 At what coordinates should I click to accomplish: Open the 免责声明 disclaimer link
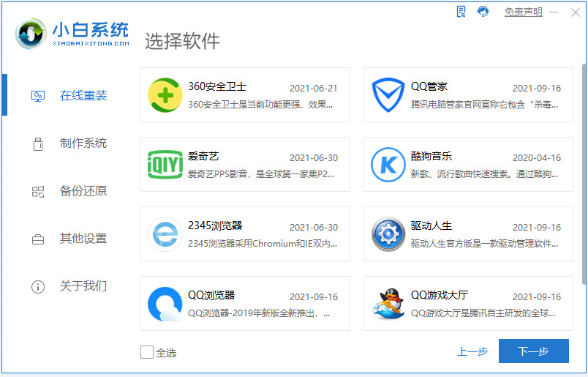(x=524, y=12)
